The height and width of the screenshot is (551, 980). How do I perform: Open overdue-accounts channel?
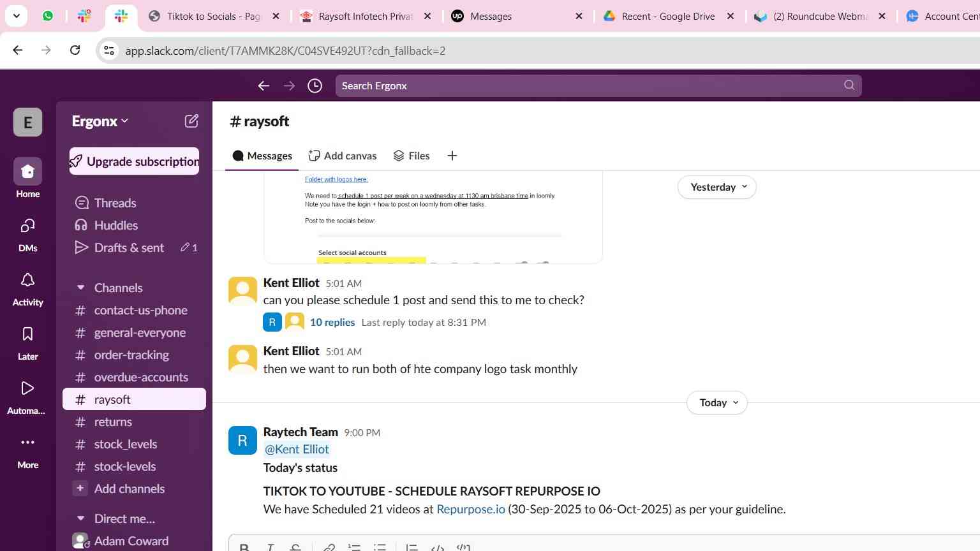pos(134,377)
